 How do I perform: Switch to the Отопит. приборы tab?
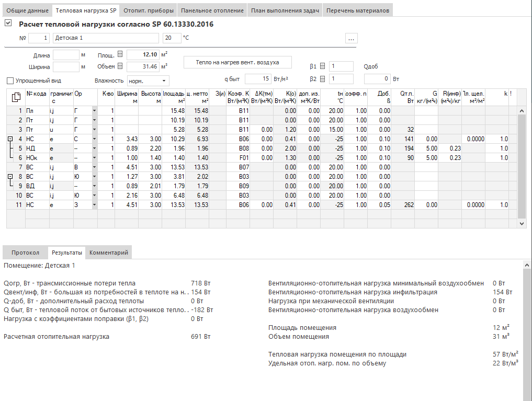coord(149,10)
